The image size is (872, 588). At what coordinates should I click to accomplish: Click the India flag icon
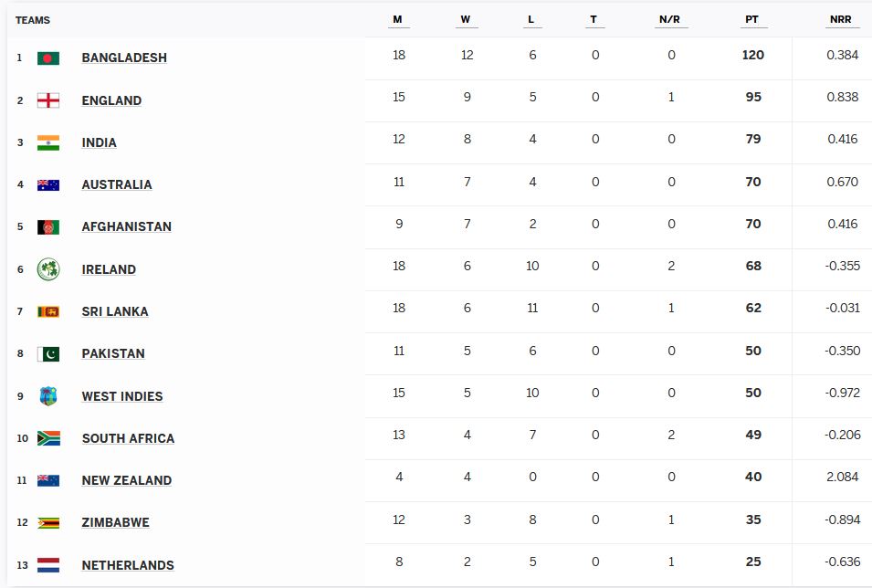click(x=48, y=142)
